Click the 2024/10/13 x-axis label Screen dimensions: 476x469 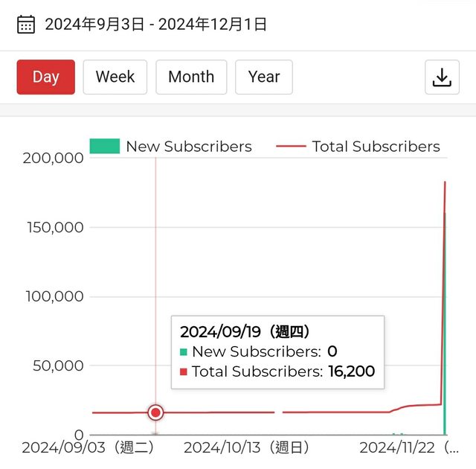245,447
